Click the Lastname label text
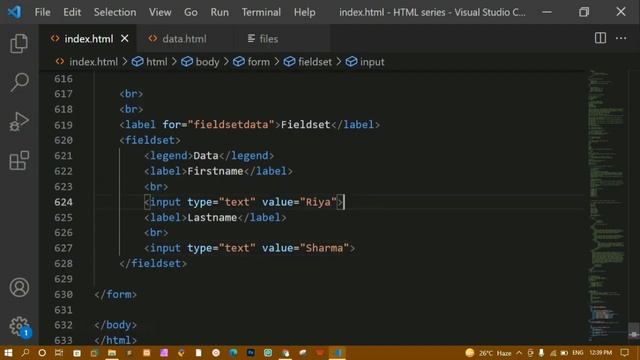Image resolution: width=640 pixels, height=360 pixels. click(x=212, y=218)
